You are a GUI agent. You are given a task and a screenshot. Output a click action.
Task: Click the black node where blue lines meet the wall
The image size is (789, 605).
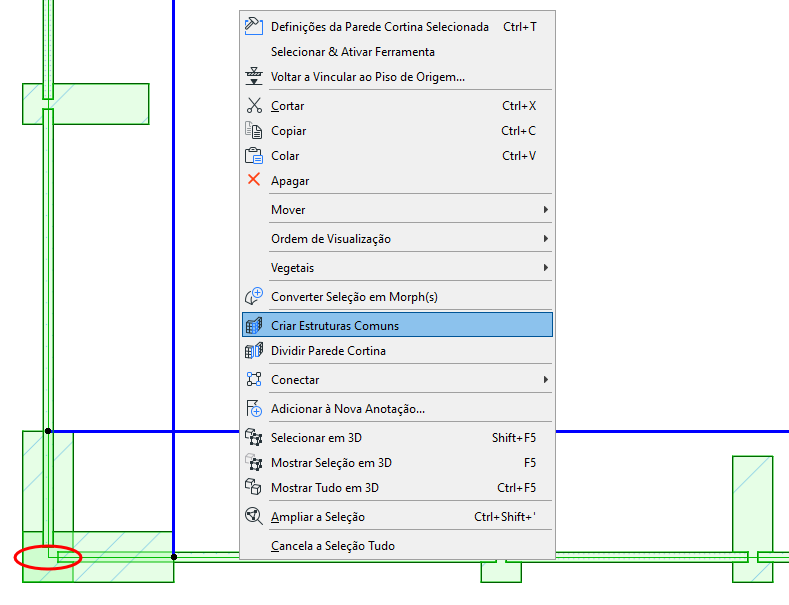(x=48, y=431)
